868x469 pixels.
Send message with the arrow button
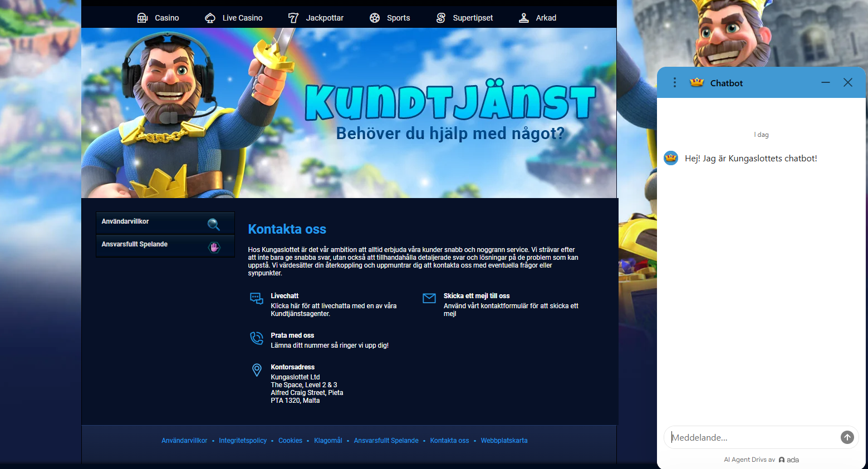coord(847,437)
